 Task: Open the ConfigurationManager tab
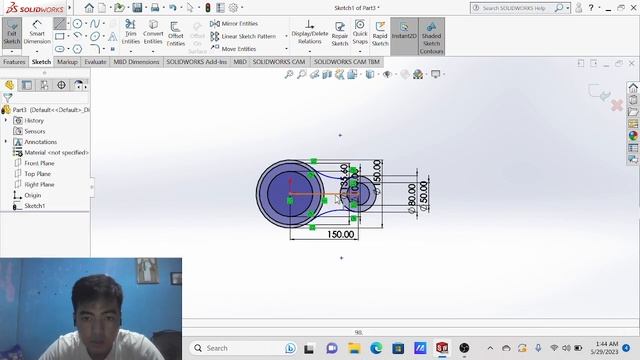point(44,85)
